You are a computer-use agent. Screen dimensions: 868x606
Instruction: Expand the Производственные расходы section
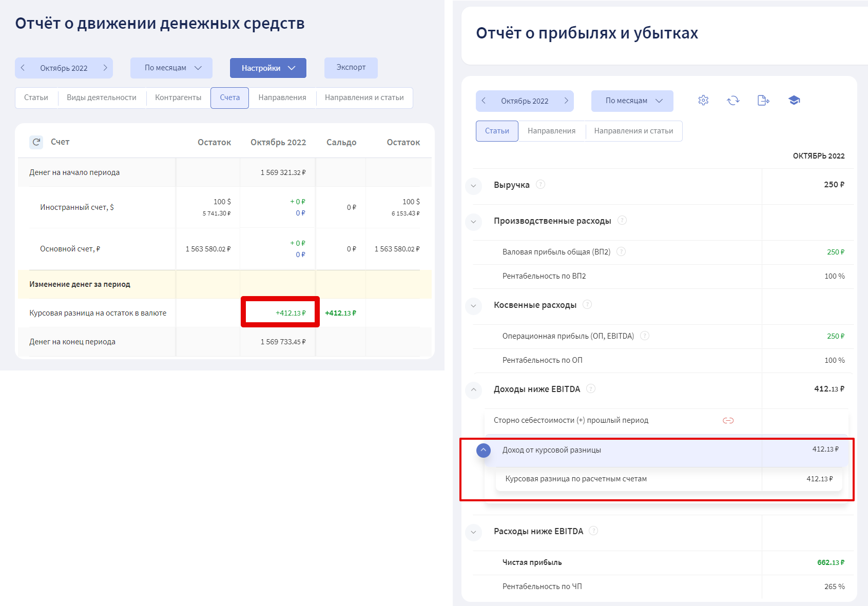click(x=473, y=222)
